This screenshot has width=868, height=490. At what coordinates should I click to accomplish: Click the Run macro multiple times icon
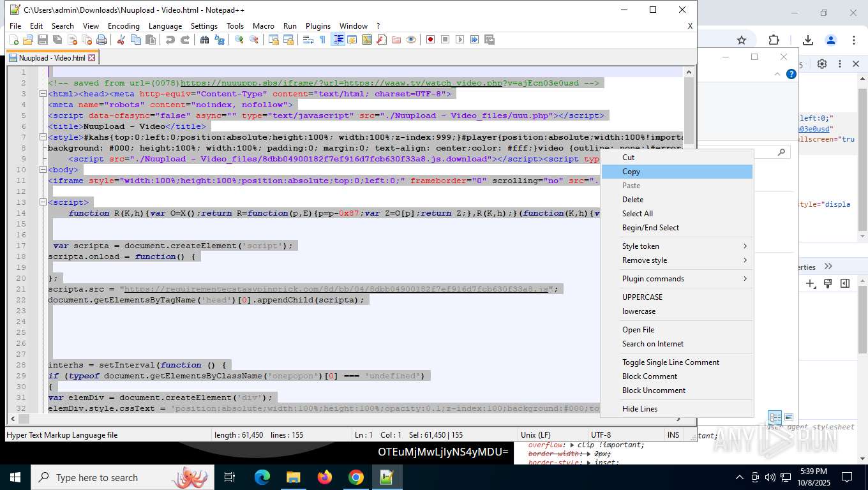coord(475,40)
